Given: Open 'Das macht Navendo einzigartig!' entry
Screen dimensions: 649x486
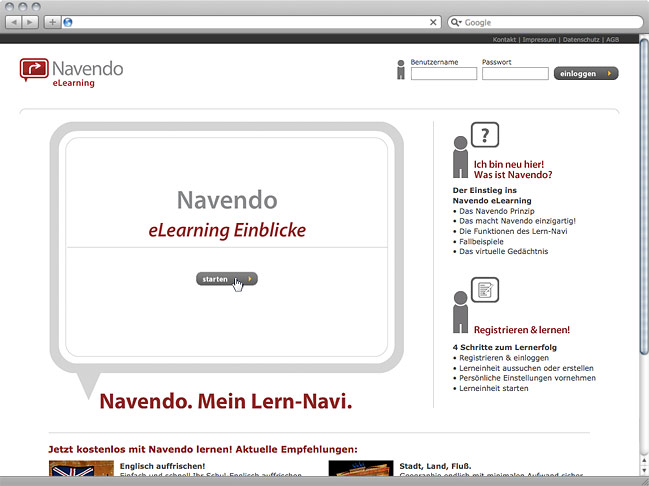Looking at the screenshot, I should coord(517,221).
